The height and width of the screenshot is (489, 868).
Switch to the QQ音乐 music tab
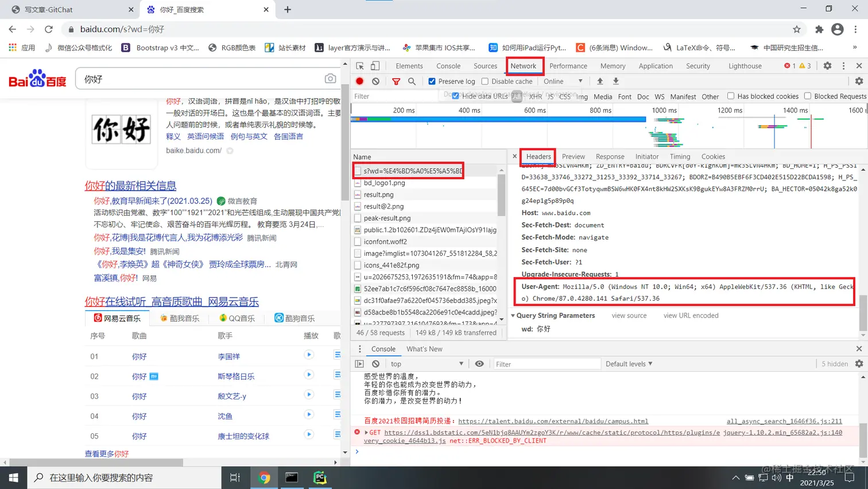coord(237,318)
